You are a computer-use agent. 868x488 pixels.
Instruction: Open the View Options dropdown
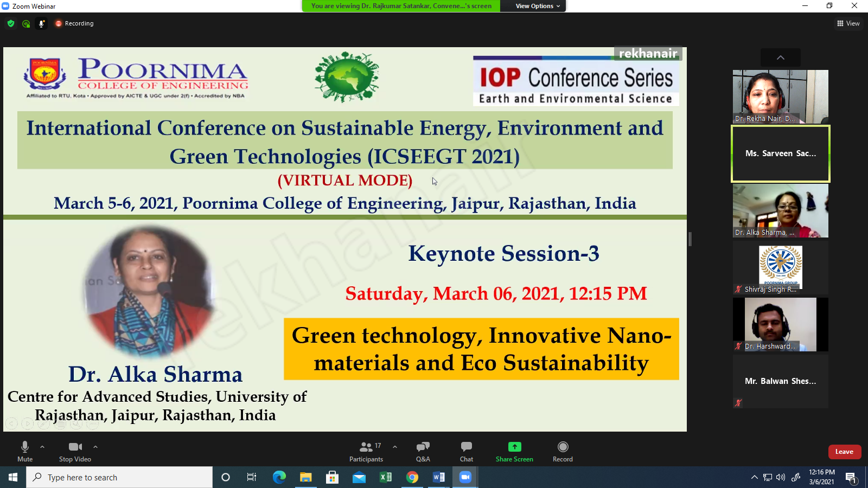coord(538,6)
